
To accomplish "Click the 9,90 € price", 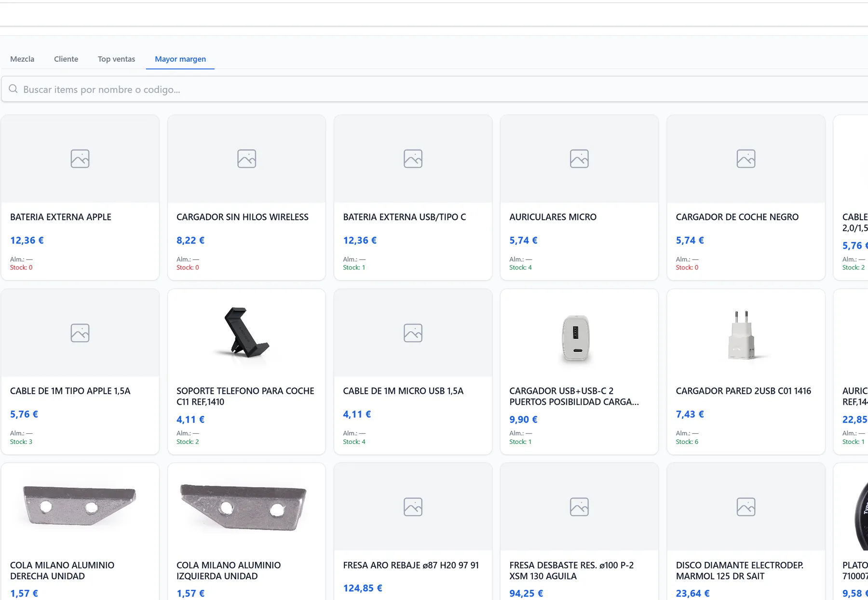I will click(x=524, y=419).
